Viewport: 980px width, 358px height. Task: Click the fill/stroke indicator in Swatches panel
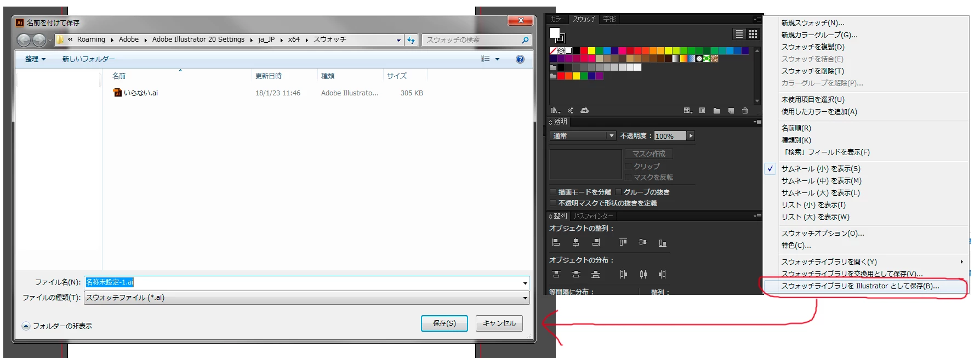click(557, 35)
